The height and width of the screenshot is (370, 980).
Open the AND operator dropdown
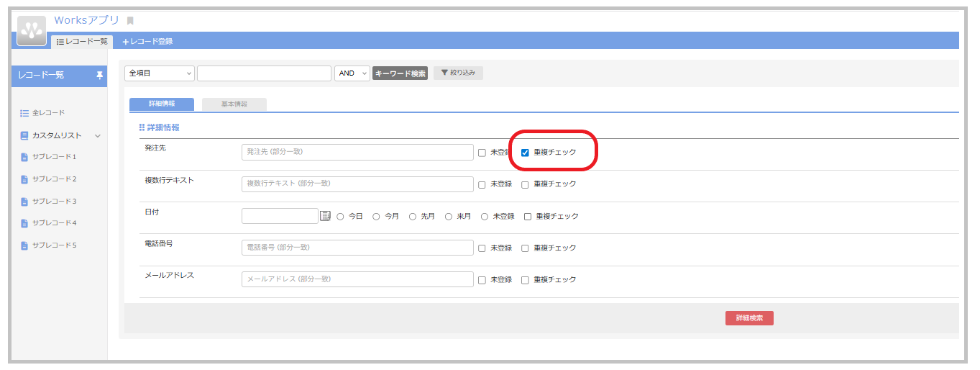352,73
